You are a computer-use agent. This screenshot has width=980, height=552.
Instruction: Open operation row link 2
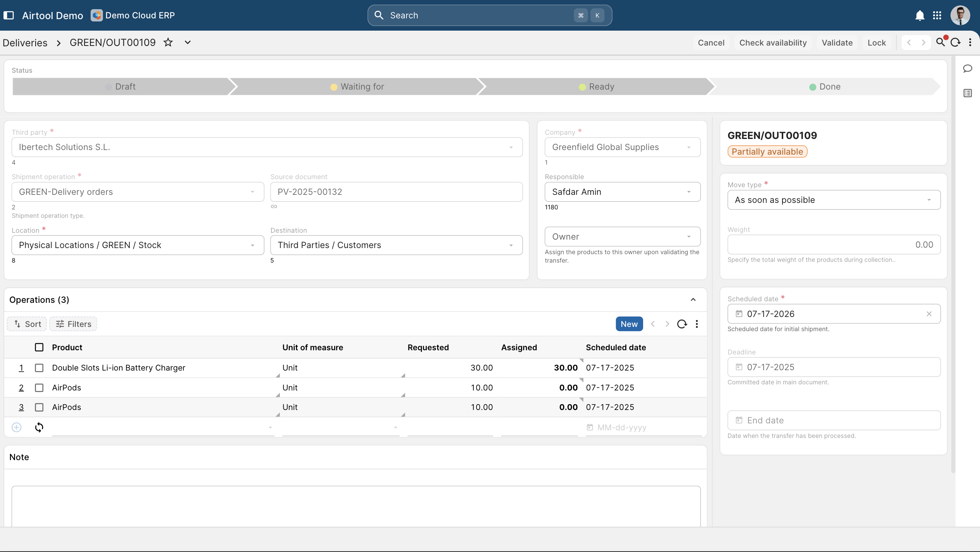click(x=21, y=388)
